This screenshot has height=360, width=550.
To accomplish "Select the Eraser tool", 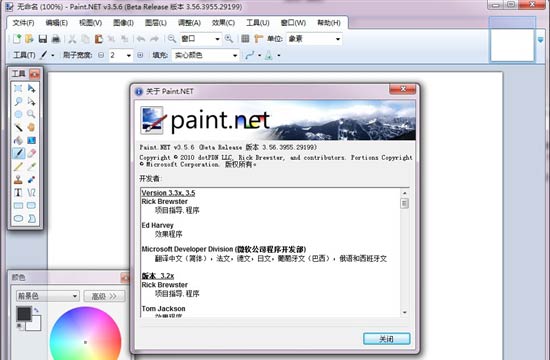I will click(32, 153).
